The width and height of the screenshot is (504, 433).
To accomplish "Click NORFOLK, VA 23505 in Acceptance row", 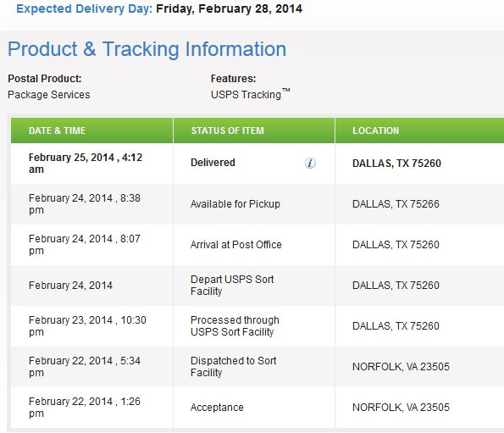I will (401, 408).
